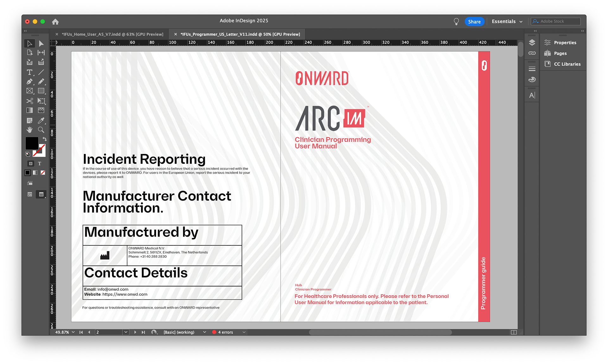Click the black Fill color swatch
Viewport: 608px width, 364px height.
point(32,143)
